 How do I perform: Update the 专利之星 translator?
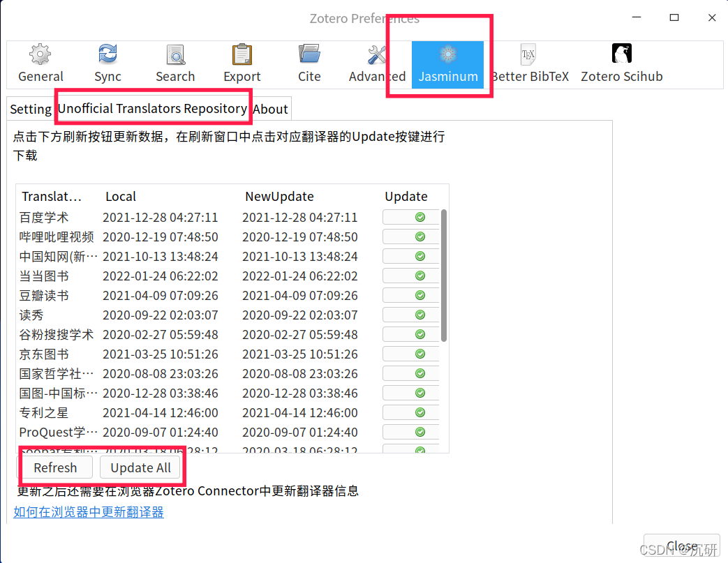(410, 412)
